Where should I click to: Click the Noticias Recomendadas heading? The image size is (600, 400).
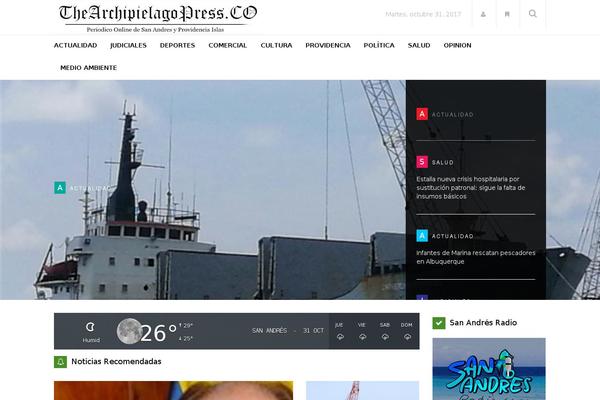[116, 361]
